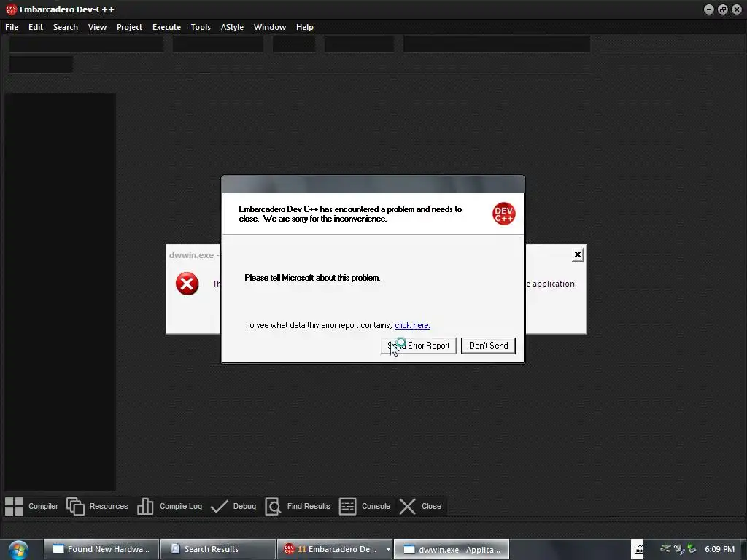
Task: Switch to the Resources tab
Action: (98, 506)
